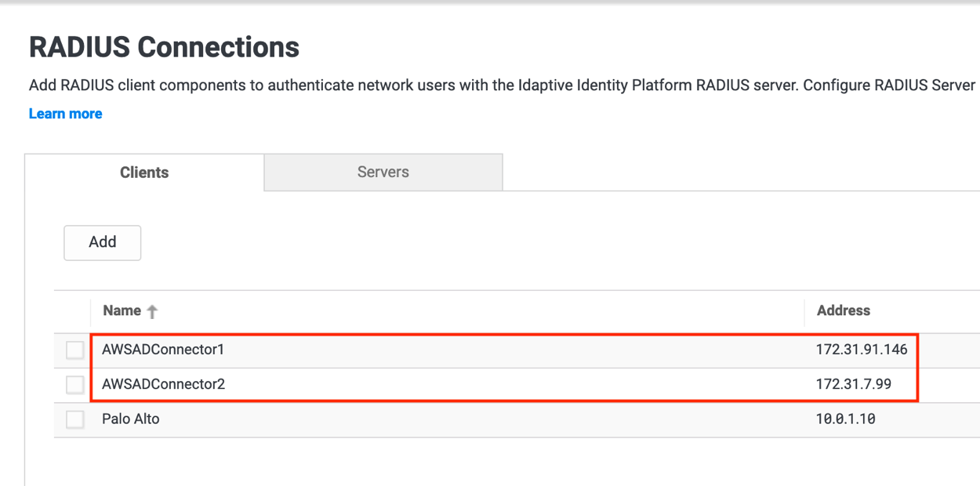Select the address 172.31.7.99
The image size is (980, 486).
tap(851, 384)
